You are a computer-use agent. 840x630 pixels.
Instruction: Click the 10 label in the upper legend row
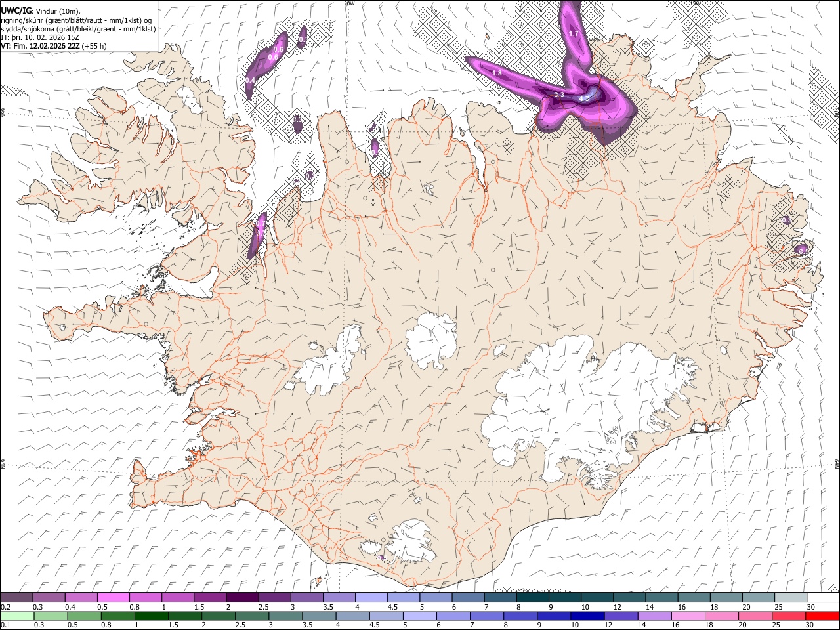585,607
